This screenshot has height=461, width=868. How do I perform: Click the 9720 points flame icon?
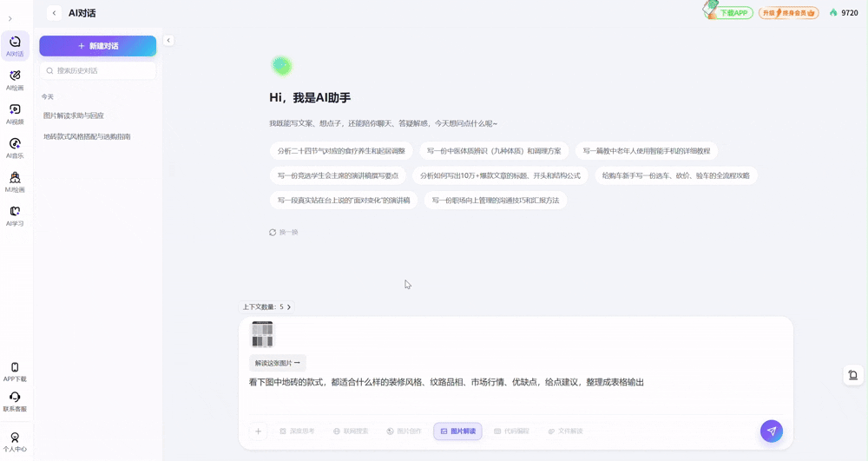point(833,12)
